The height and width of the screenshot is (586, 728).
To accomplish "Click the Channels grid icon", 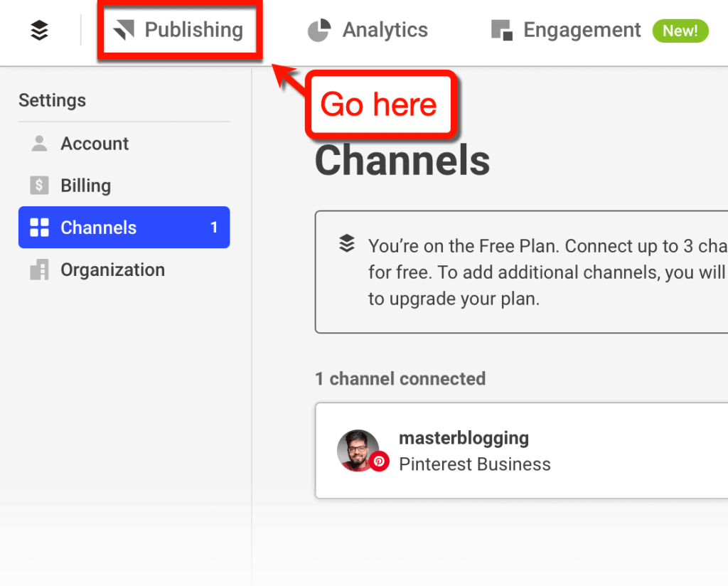I will pos(38,227).
